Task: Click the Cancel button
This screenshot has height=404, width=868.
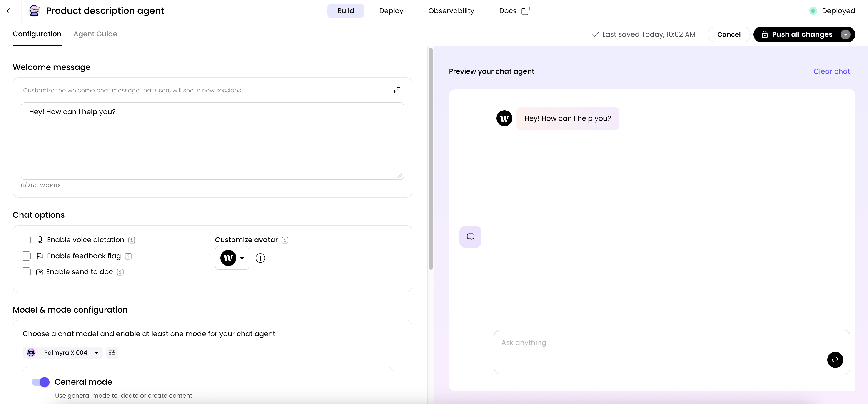Action: (728, 34)
